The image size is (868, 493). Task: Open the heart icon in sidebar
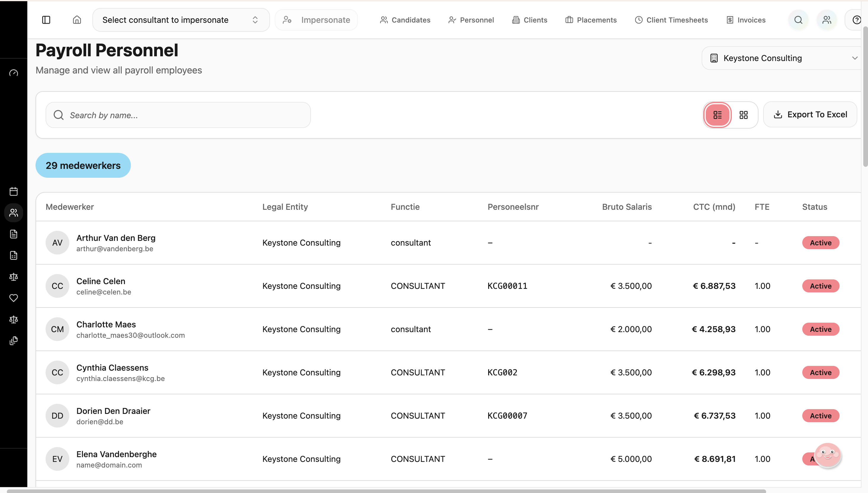pos(14,298)
